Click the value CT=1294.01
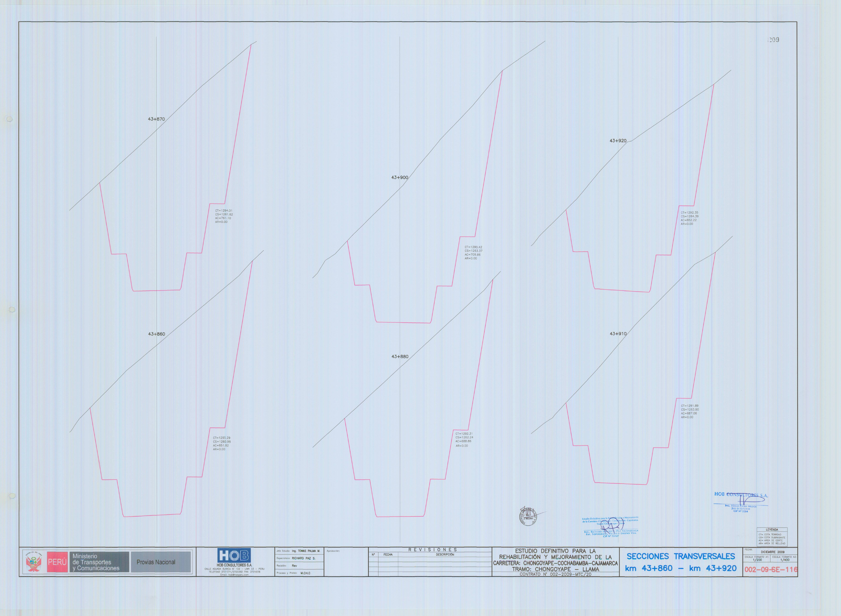 224,211
